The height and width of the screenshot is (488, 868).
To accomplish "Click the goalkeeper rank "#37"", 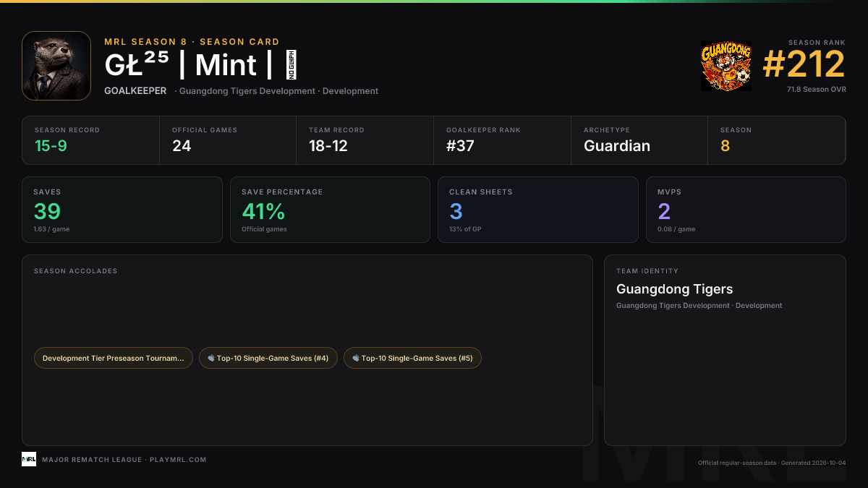I will click(x=460, y=145).
